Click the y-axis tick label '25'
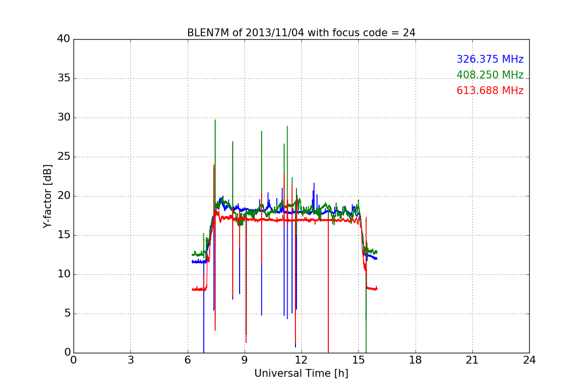Viewport: 588px width, 392px height. 64,157
